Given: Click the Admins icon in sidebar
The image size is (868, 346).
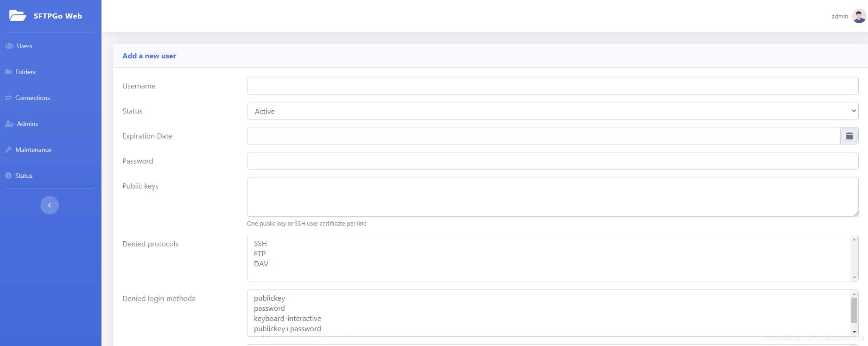Looking at the screenshot, I should point(9,124).
